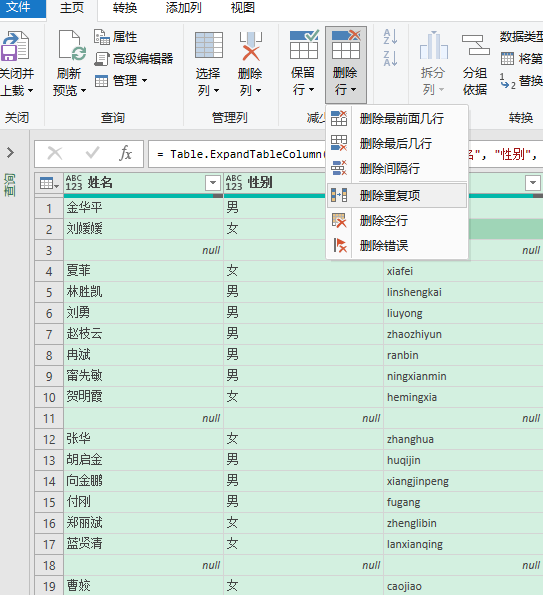Open query 属性 properties
The width and height of the screenshot is (543, 595).
click(115, 37)
